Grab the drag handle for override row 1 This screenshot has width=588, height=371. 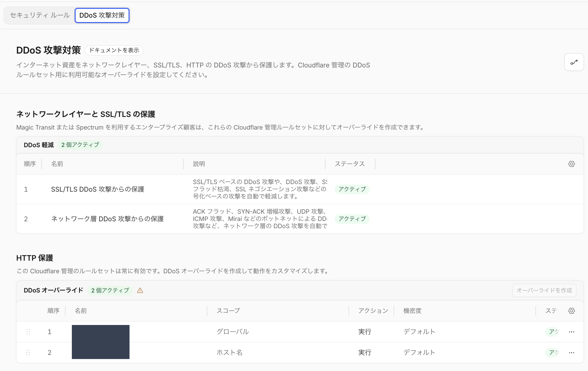click(x=28, y=332)
